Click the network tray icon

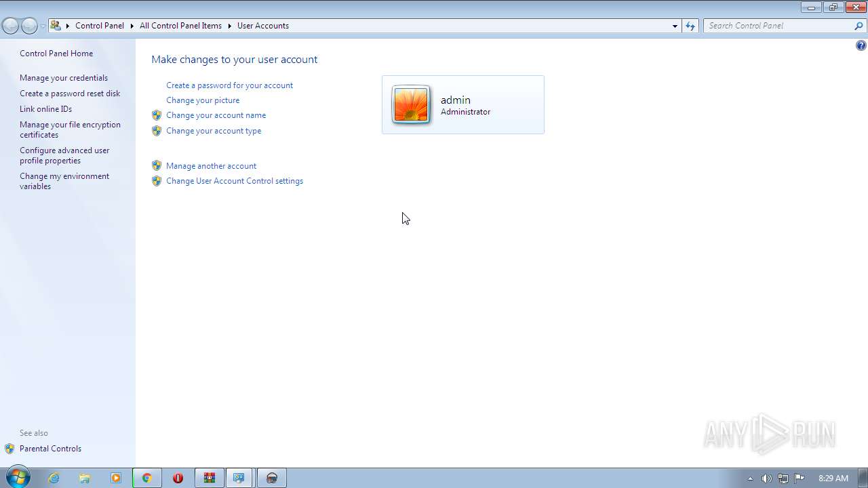pyautogui.click(x=783, y=479)
